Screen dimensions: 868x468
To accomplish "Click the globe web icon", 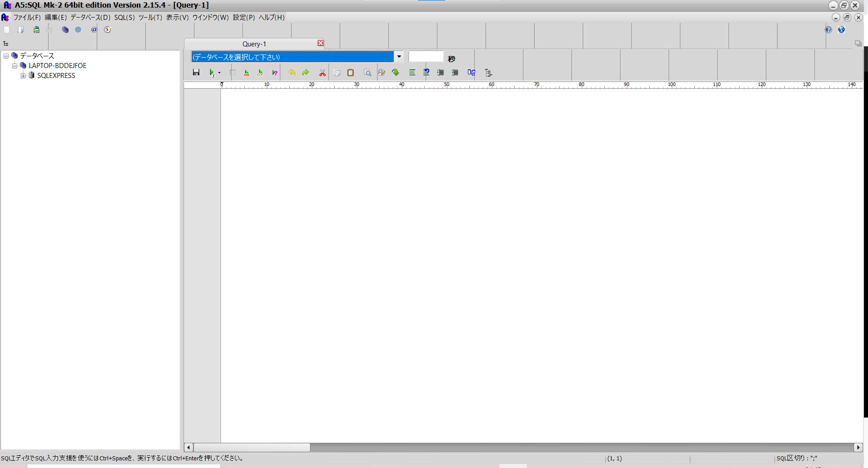I will [x=841, y=30].
